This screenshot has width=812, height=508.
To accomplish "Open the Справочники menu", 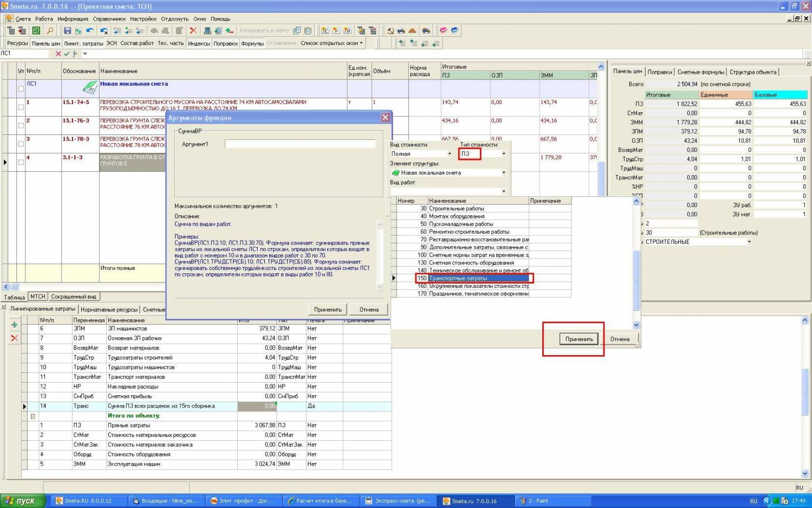I will click(109, 19).
